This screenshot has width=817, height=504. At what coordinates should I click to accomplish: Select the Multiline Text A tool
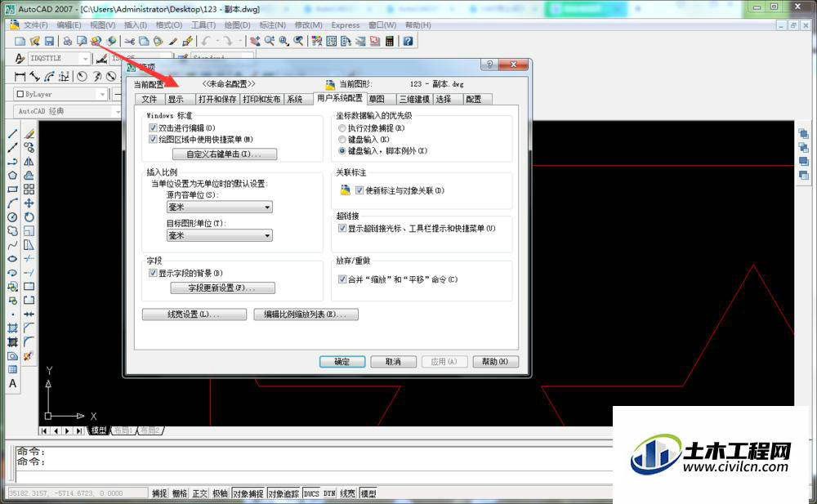[12, 383]
